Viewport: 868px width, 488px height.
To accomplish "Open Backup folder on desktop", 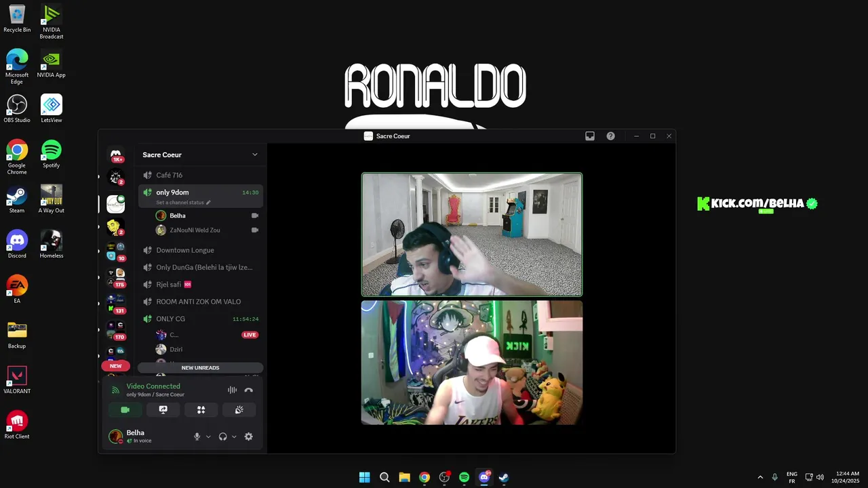I will (x=17, y=334).
